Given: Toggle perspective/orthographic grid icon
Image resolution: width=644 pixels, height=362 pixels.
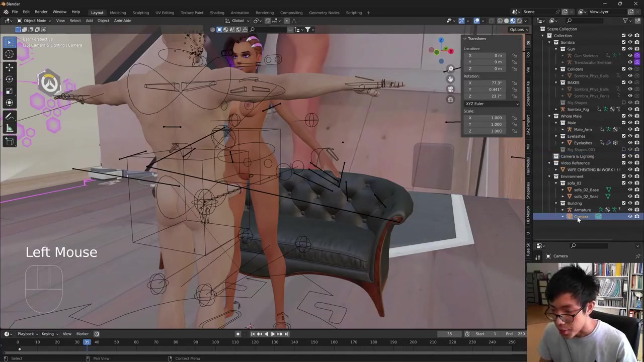Looking at the screenshot, I should [450, 100].
